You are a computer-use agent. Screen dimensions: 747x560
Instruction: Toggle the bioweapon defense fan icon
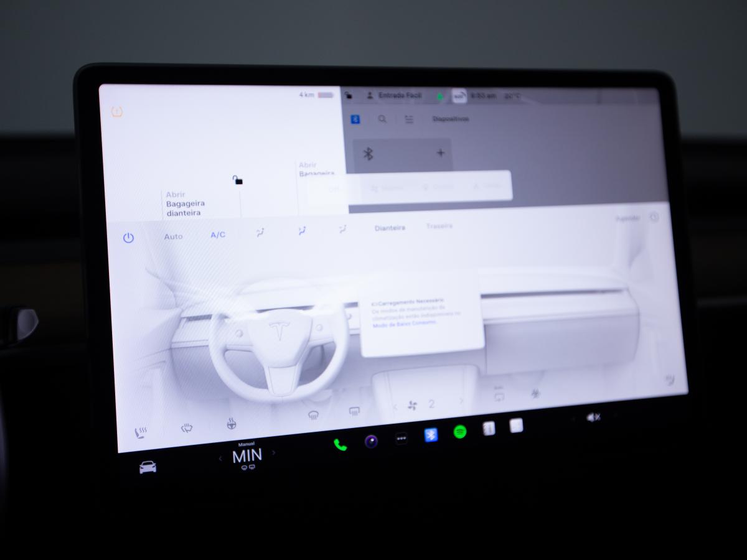pyautogui.click(x=535, y=393)
